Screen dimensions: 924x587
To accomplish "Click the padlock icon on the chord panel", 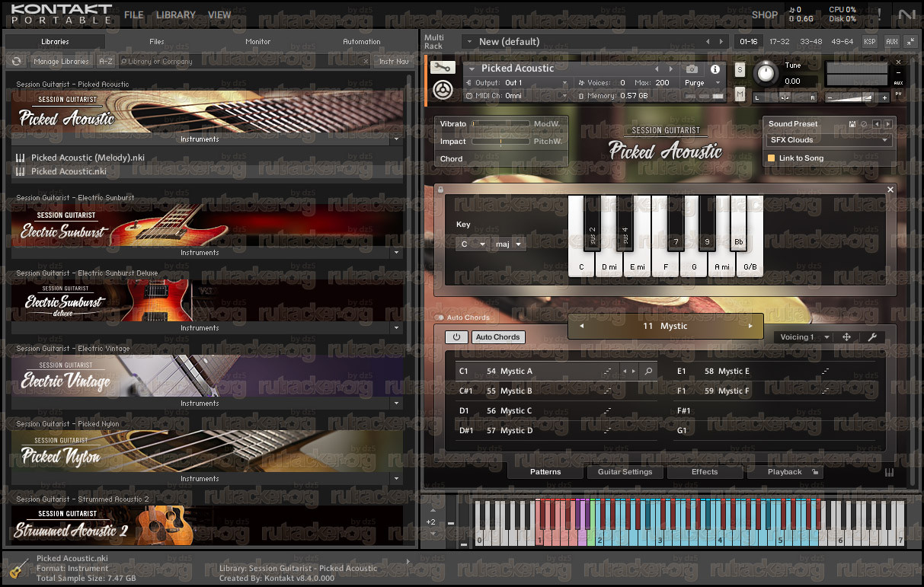I will pyautogui.click(x=440, y=190).
